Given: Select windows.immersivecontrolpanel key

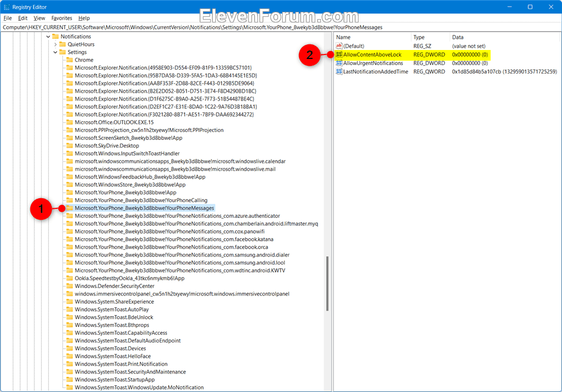Looking at the screenshot, I should (182, 294).
